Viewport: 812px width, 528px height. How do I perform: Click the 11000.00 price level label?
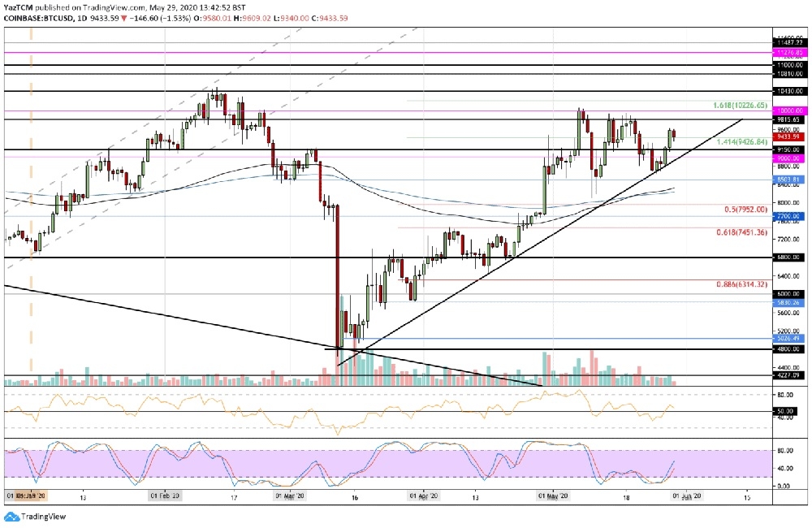(788, 65)
